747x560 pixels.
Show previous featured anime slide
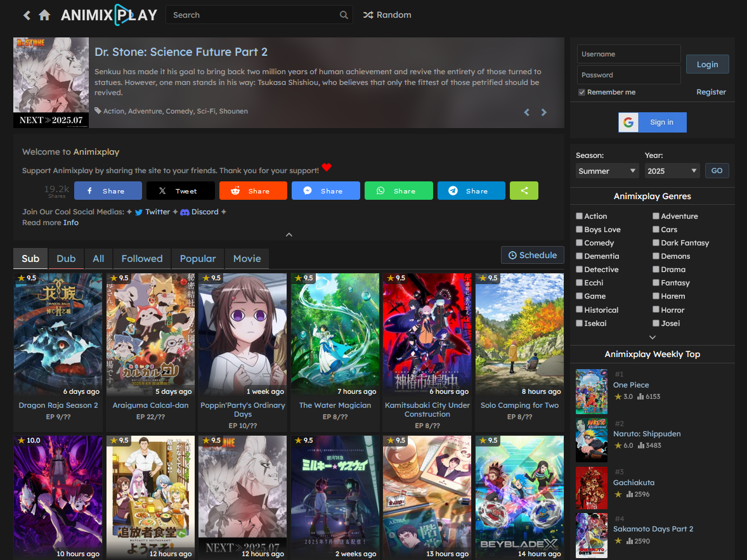(x=526, y=112)
